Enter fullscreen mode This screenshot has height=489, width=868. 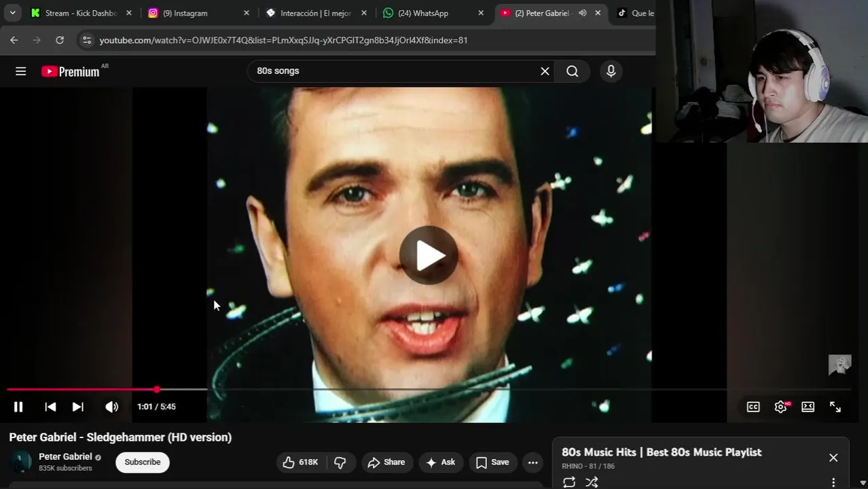(x=835, y=407)
